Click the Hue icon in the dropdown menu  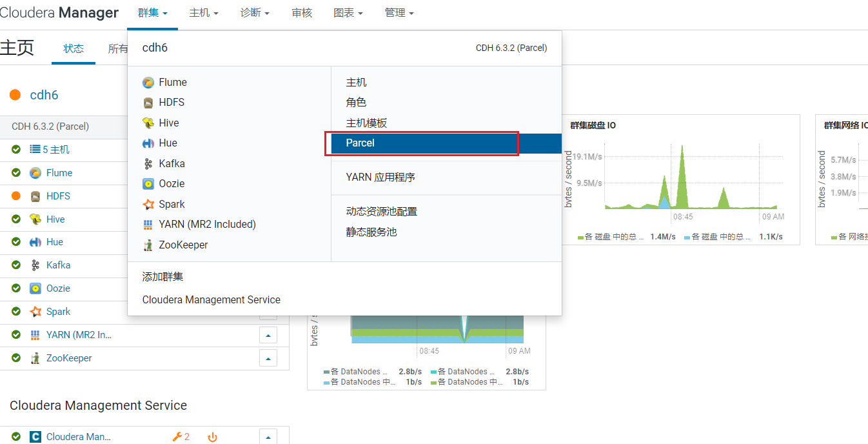coord(148,143)
